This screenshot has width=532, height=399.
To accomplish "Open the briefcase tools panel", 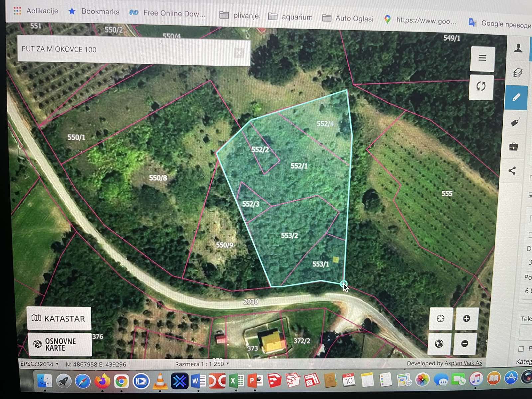I will coord(514,147).
